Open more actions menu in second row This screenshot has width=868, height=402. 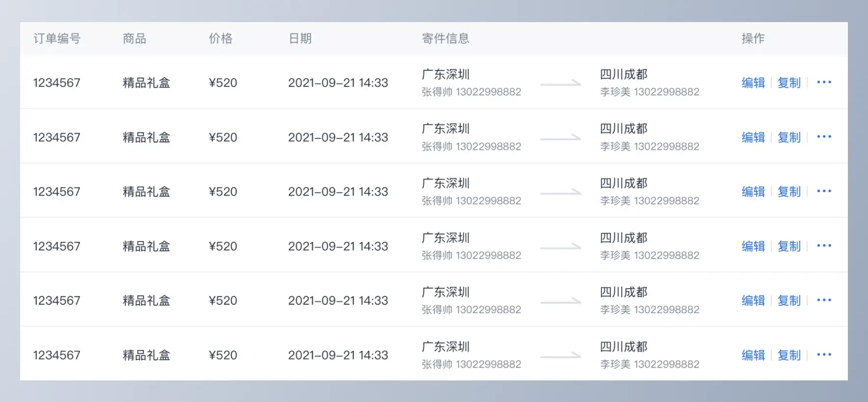[824, 136]
